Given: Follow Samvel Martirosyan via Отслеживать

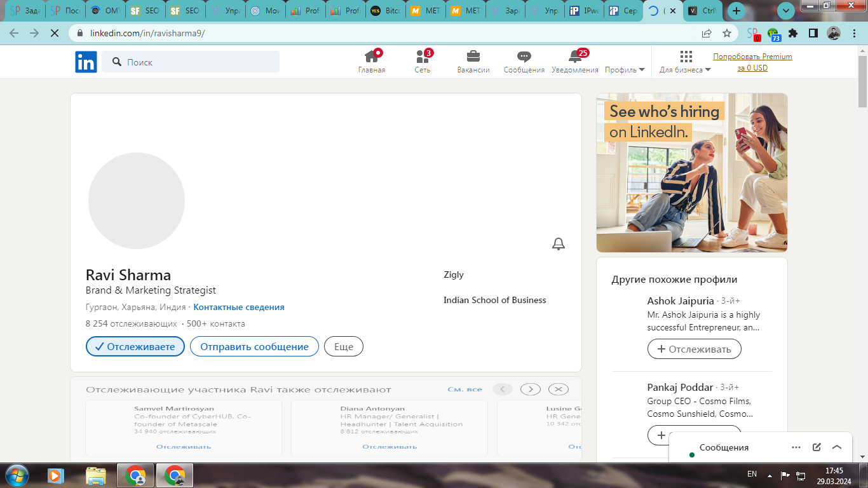Looking at the screenshot, I should click(183, 447).
